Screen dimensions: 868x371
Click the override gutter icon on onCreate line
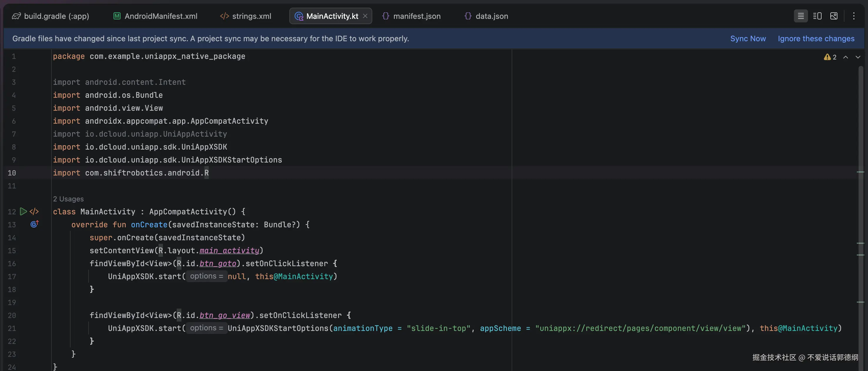coord(34,224)
